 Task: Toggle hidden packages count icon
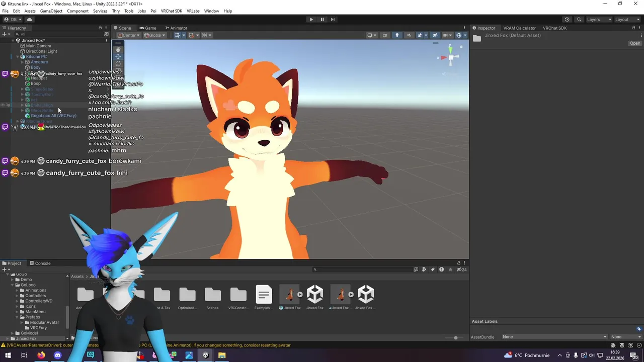click(x=461, y=269)
